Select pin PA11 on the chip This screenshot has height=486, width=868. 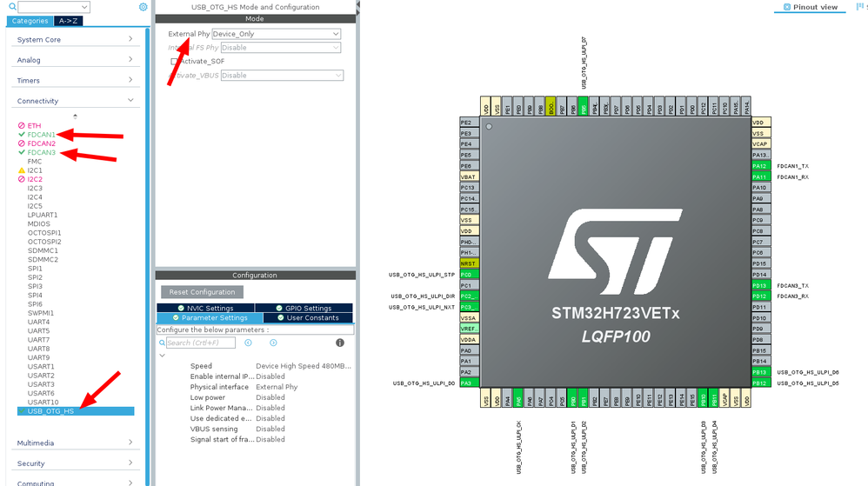pyautogui.click(x=761, y=177)
